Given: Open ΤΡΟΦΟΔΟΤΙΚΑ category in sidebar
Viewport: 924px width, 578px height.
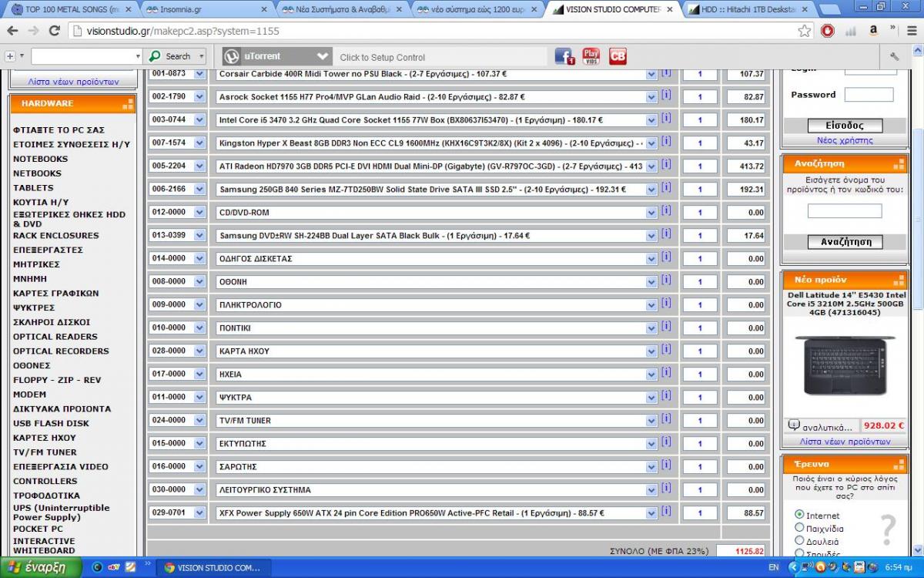Looking at the screenshot, I should pyautogui.click(x=46, y=496).
